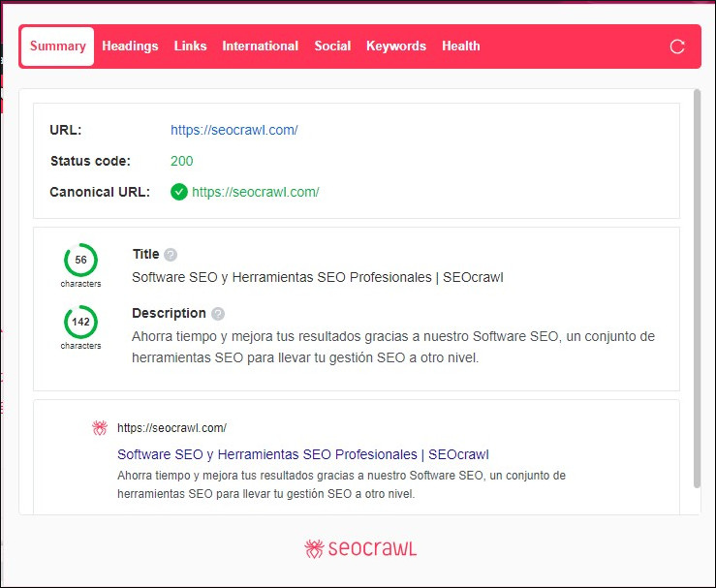Open the Health tab

461,46
